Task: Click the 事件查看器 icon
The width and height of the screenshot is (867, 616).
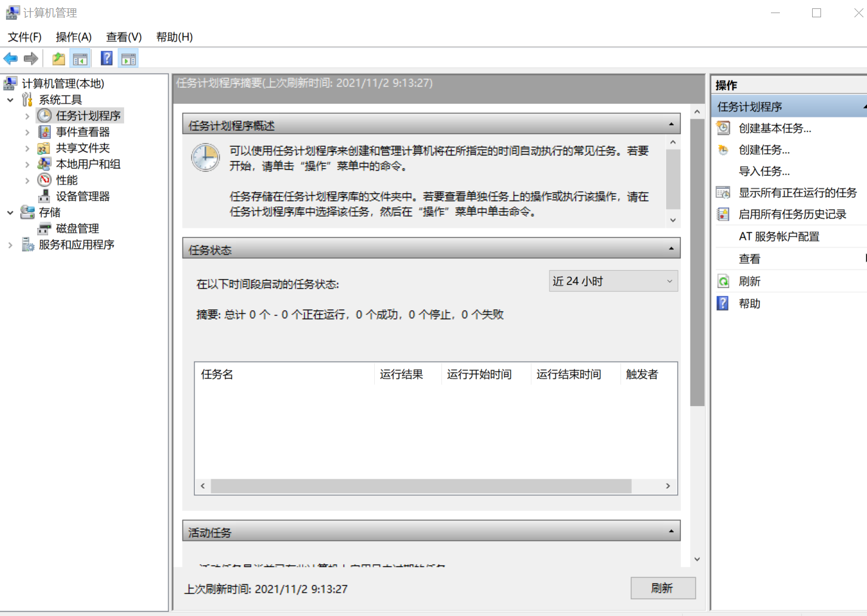Action: pos(44,132)
